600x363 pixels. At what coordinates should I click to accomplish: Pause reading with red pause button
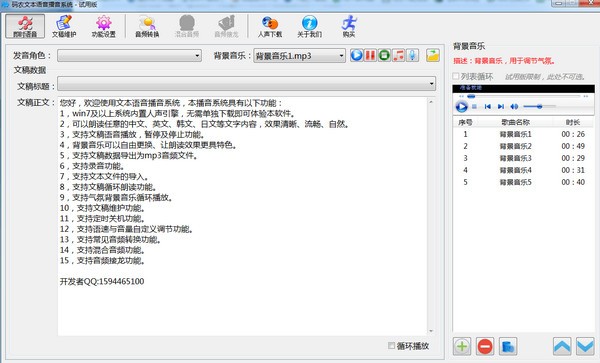pyautogui.click(x=370, y=55)
